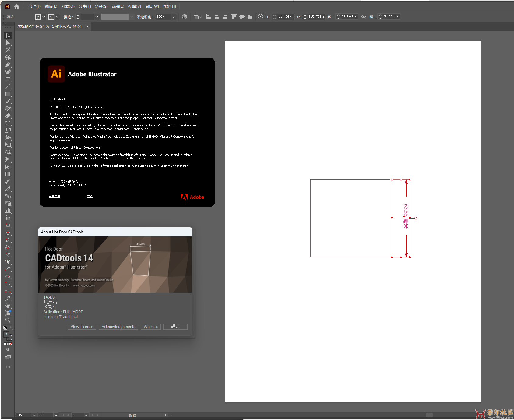The width and height of the screenshot is (514, 420).
Task: Open the 效果(C) menu
Action: click(x=118, y=6)
